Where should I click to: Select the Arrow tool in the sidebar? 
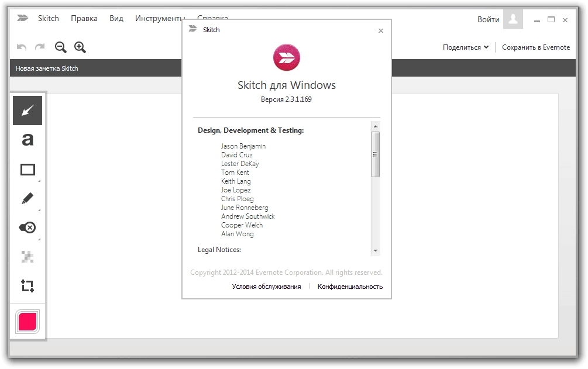pyautogui.click(x=27, y=111)
